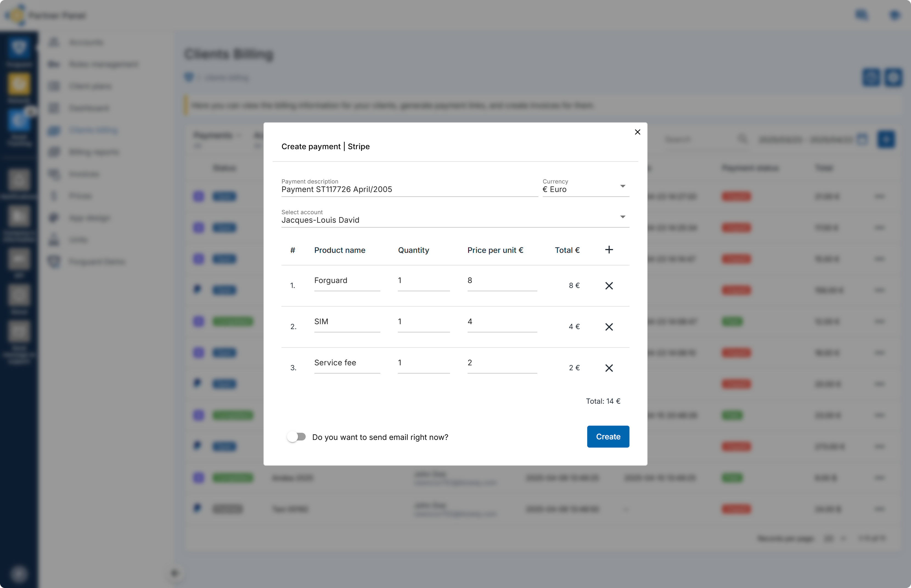Select quantity field for SIM row
The height and width of the screenshot is (588, 911).
coord(423,322)
